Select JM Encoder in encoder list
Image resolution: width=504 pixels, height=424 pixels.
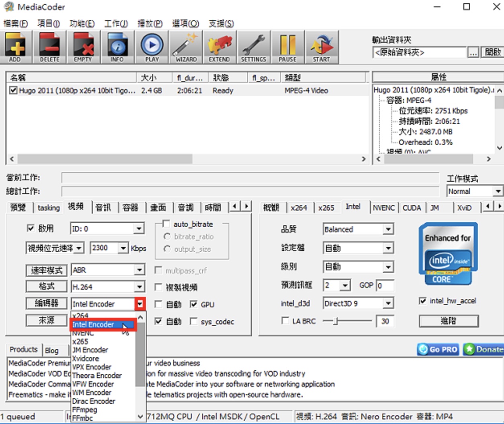coord(90,350)
